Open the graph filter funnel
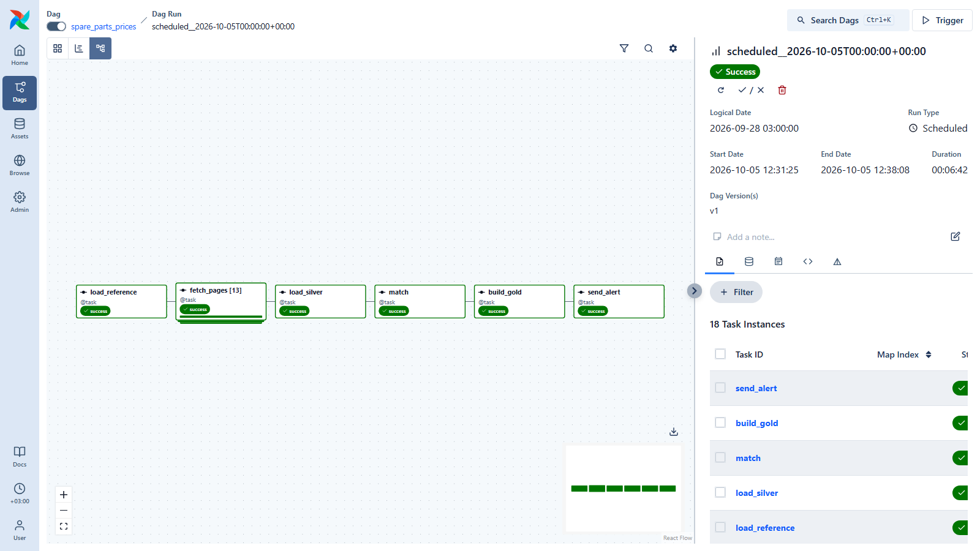 click(x=624, y=48)
